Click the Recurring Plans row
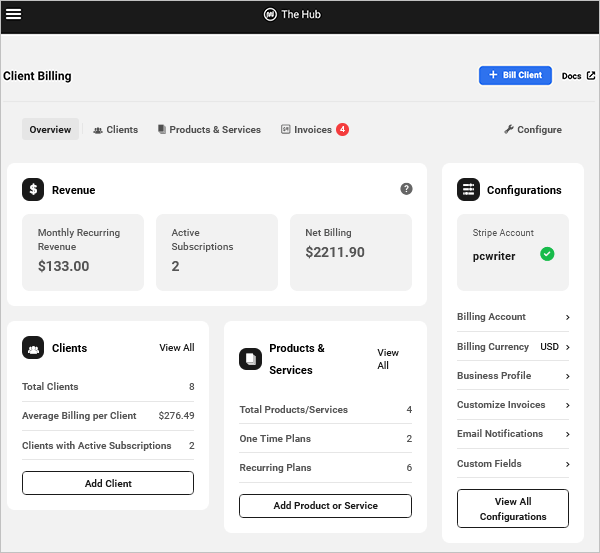Screen dimensions: 600x553 pyautogui.click(x=325, y=468)
